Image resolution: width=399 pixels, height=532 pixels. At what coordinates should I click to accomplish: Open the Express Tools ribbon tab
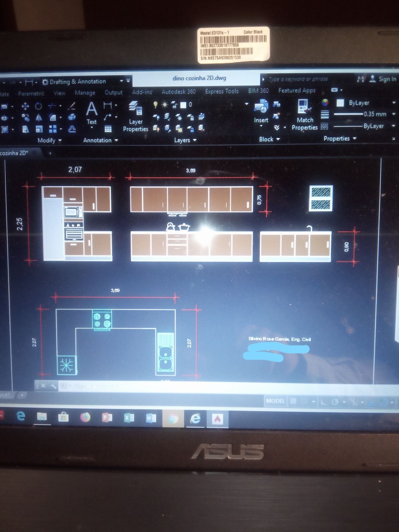click(222, 91)
